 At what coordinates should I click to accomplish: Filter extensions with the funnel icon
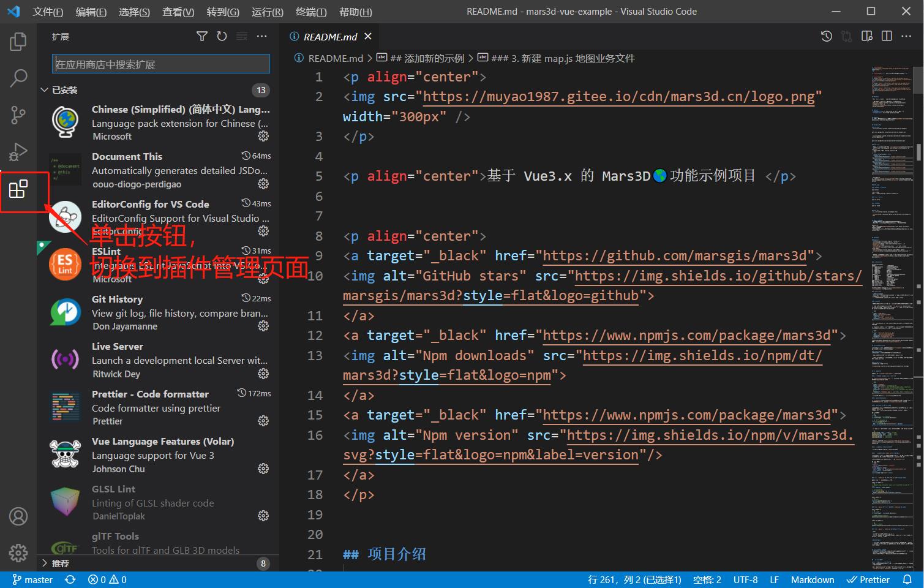202,37
